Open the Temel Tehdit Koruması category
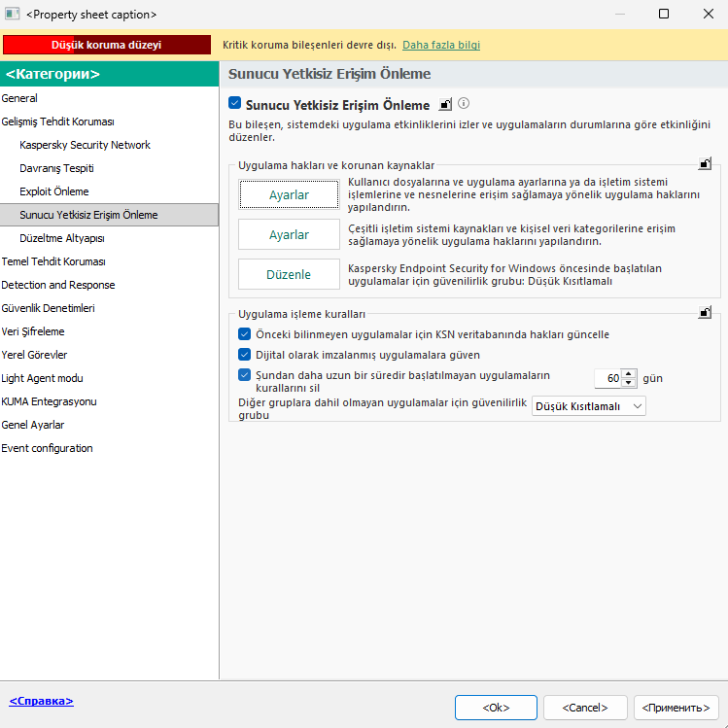The height and width of the screenshot is (728, 728). click(x=53, y=261)
